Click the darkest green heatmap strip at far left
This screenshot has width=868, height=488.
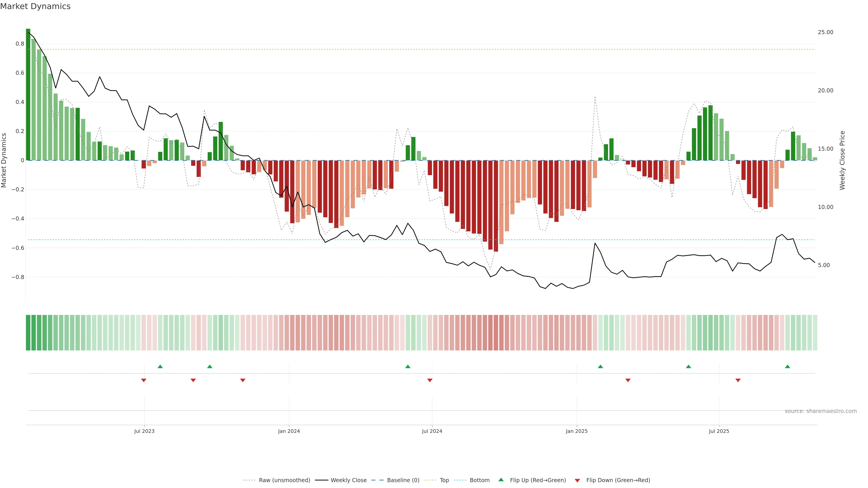tap(28, 332)
